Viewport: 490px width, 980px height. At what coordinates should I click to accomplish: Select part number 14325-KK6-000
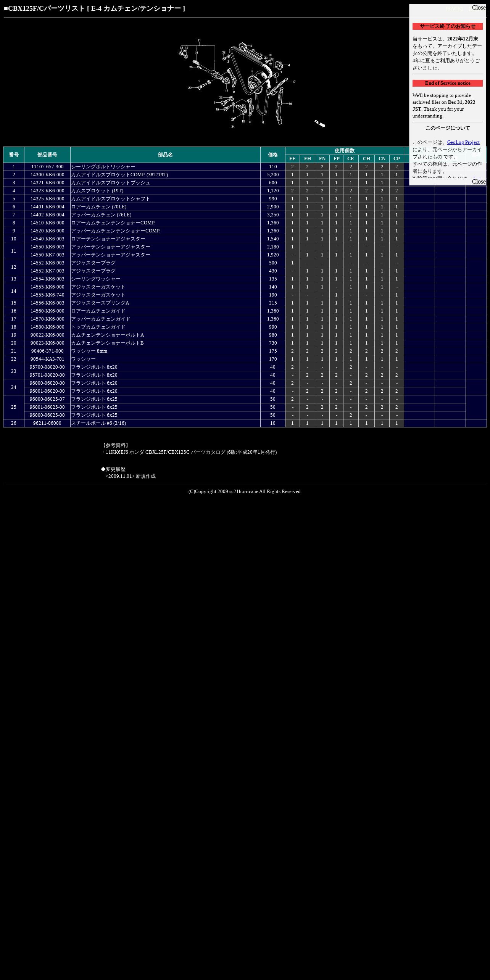tap(47, 199)
